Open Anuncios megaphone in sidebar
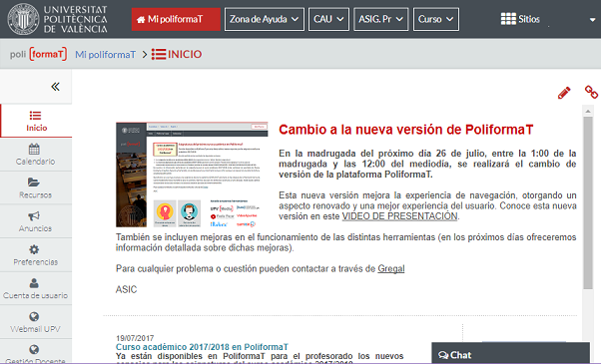This screenshot has height=364, width=601. [36, 221]
